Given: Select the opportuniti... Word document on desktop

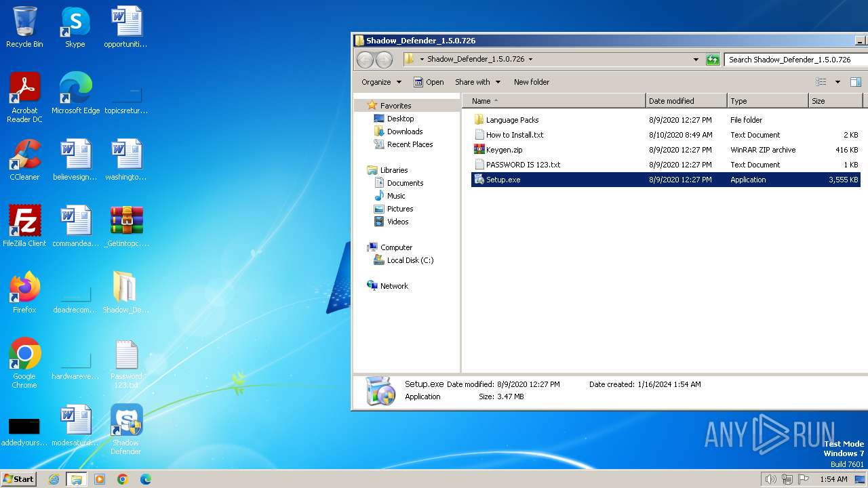Looking at the screenshot, I should tap(126, 27).
